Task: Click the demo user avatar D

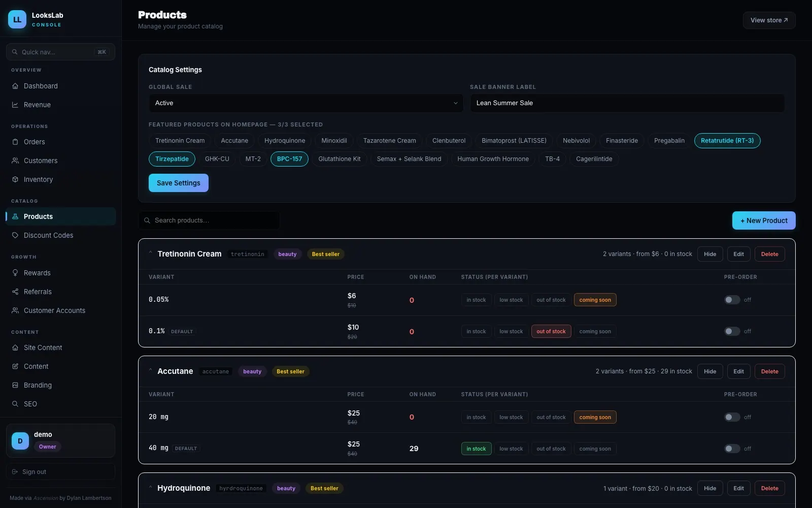Action: [20, 441]
